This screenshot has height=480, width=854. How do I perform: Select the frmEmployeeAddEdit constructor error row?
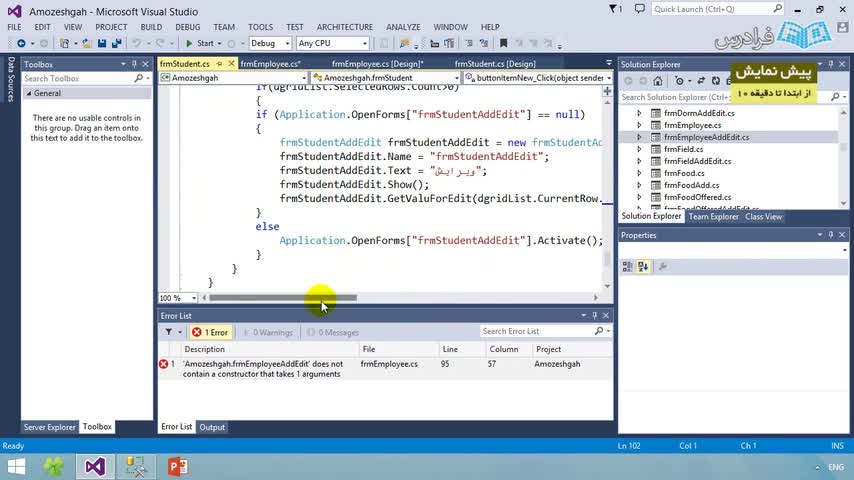(x=385, y=369)
